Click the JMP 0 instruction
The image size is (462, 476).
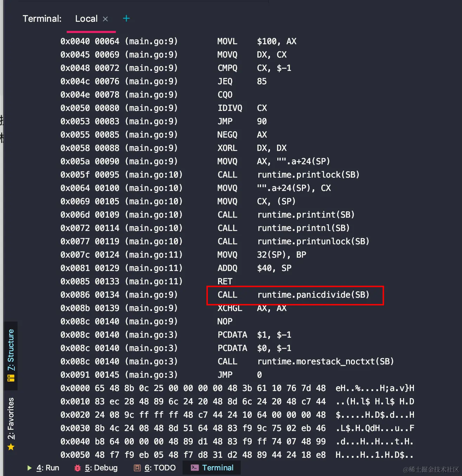tap(240, 375)
